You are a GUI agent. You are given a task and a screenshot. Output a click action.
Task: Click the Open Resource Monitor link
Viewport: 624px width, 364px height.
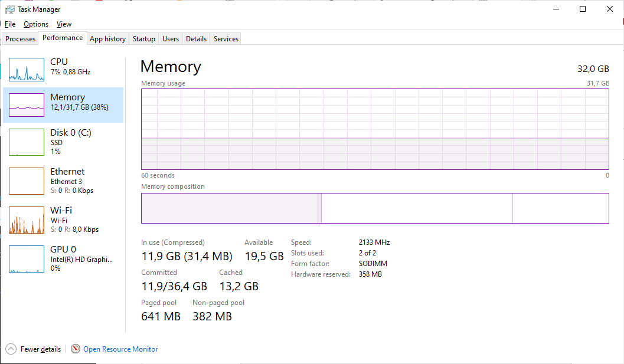tap(120, 349)
